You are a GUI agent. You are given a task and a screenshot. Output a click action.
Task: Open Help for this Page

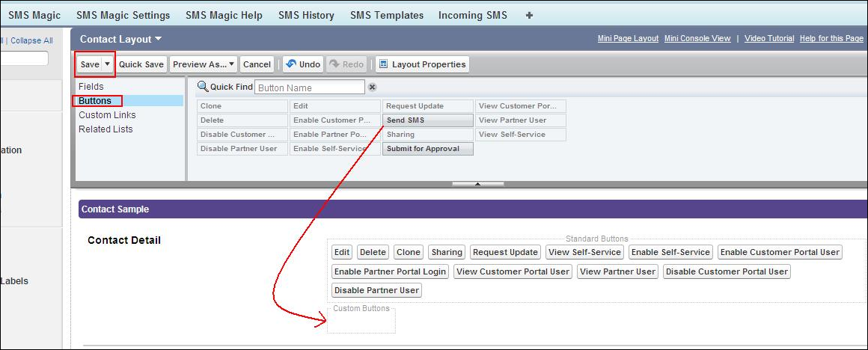[831, 39]
